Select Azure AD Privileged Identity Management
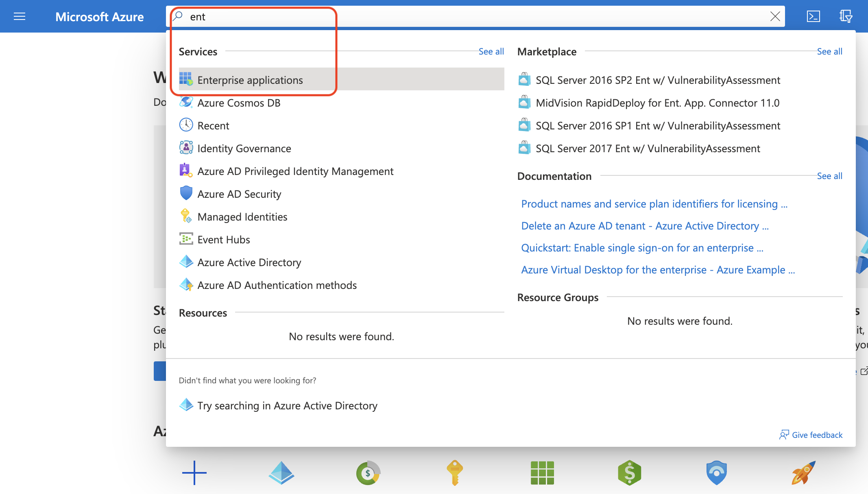 pyautogui.click(x=341, y=171)
